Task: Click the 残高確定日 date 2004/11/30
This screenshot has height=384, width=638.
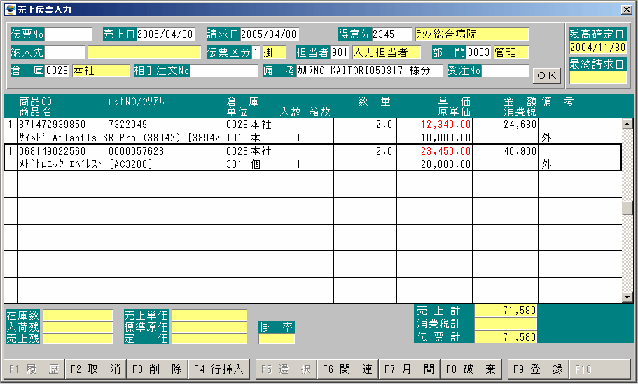Action: [x=598, y=47]
